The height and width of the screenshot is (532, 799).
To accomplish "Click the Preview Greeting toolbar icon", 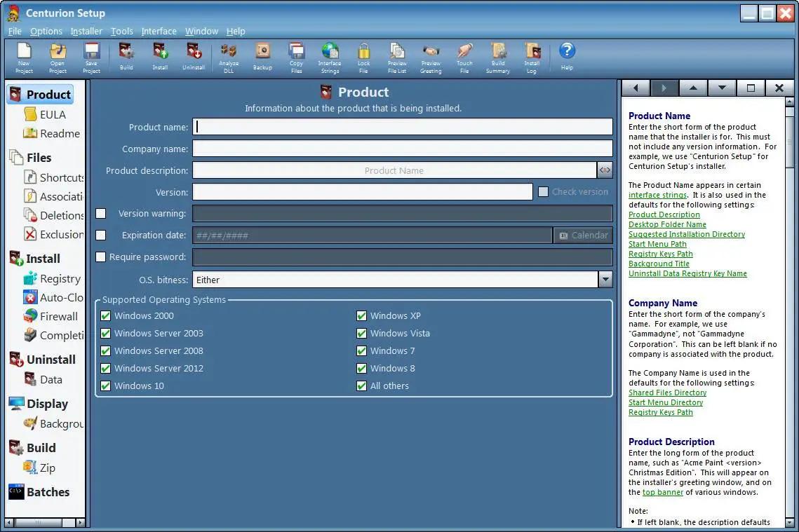I will 431,57.
